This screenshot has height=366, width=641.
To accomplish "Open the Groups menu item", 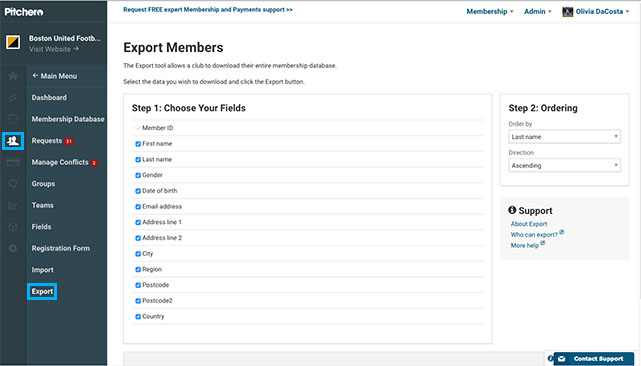I will [x=43, y=184].
